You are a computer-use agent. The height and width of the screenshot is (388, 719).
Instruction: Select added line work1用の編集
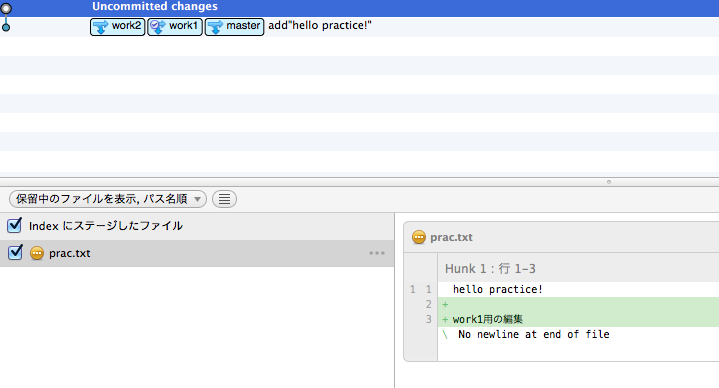coord(578,319)
